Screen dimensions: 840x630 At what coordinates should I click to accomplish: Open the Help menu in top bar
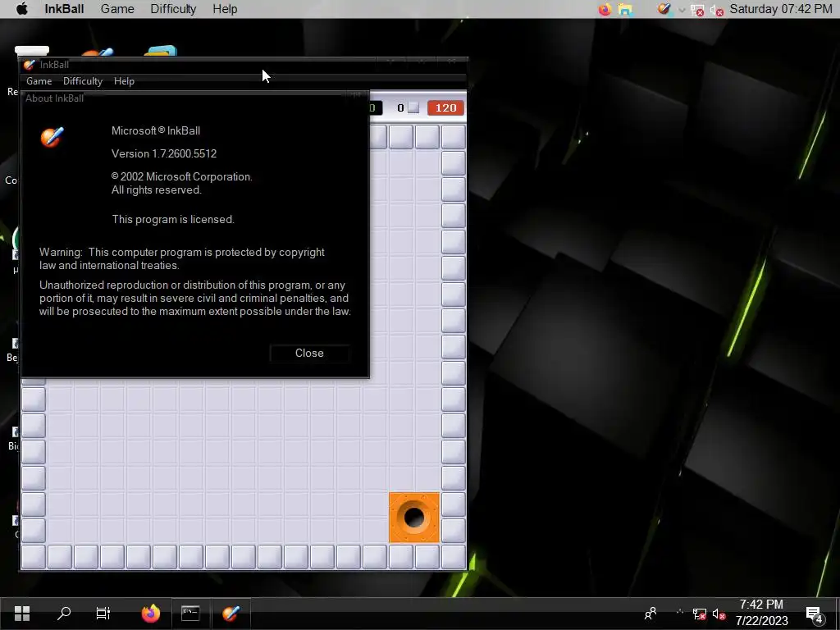[x=225, y=9]
